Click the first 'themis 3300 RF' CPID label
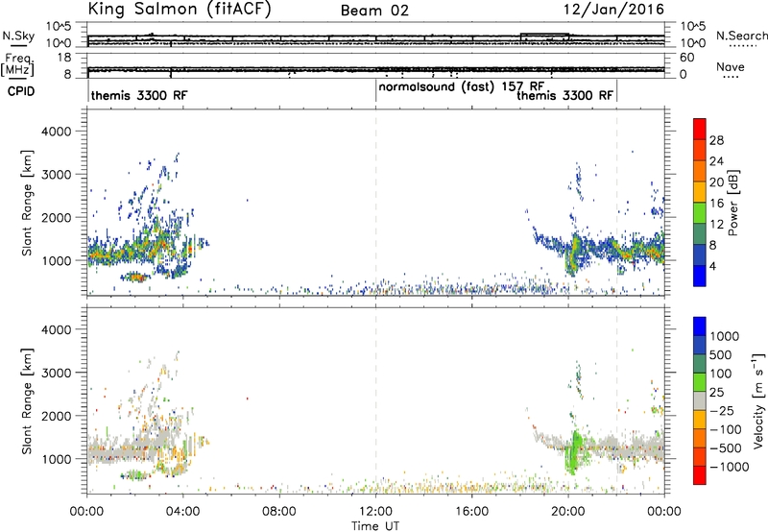This screenshot has height=532, width=768. click(139, 95)
